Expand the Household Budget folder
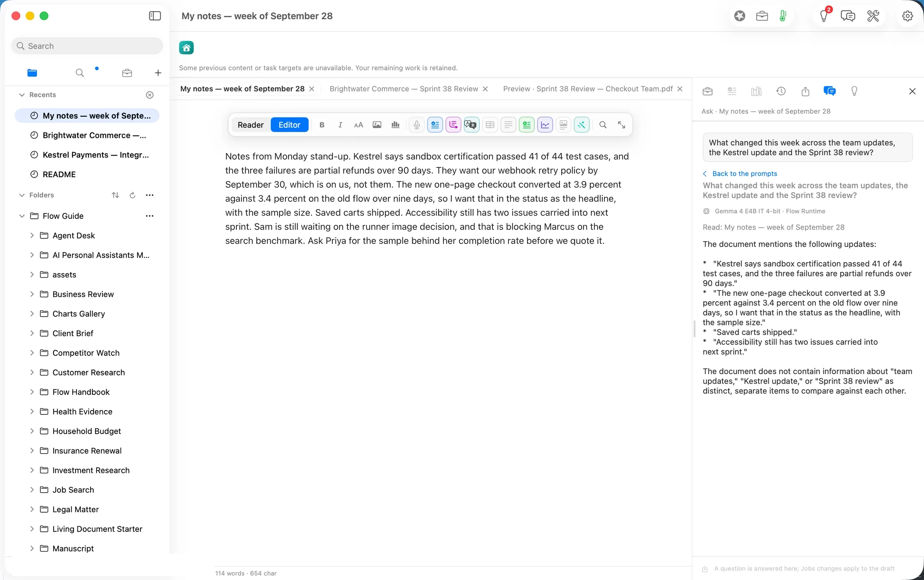 pyautogui.click(x=32, y=431)
